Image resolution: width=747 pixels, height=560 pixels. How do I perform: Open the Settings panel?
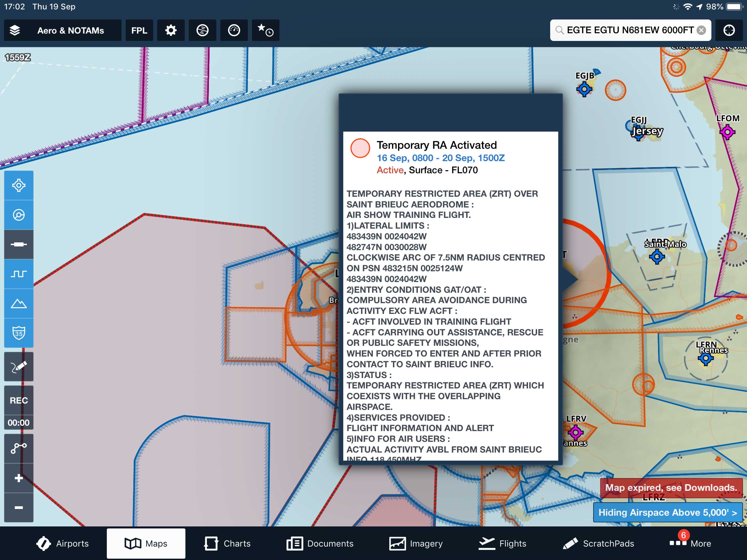[x=171, y=30]
